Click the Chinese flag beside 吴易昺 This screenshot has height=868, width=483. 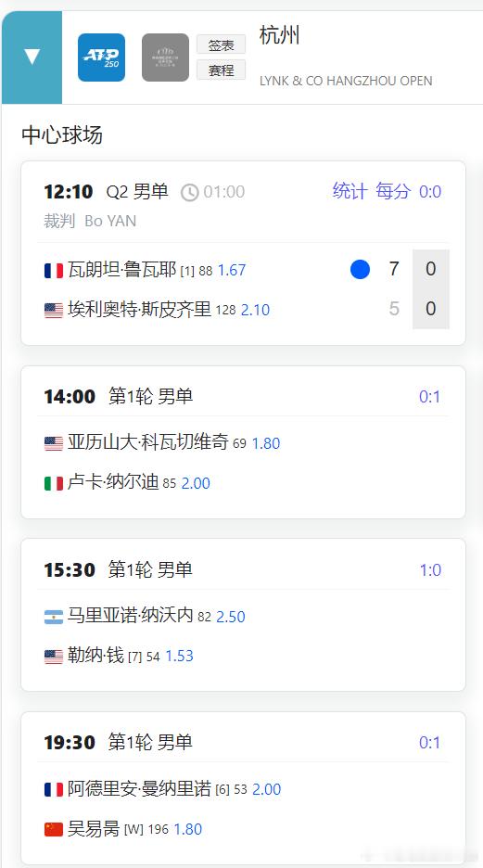(54, 829)
